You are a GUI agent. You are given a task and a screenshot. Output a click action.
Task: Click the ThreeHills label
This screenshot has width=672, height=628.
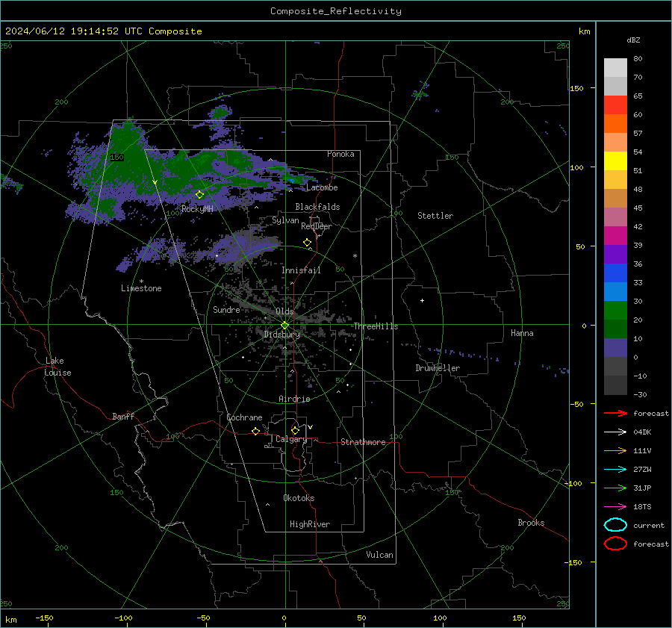376,326
